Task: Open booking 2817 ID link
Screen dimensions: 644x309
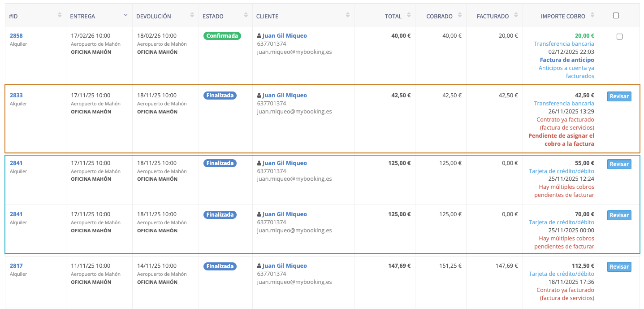Action: click(x=16, y=266)
